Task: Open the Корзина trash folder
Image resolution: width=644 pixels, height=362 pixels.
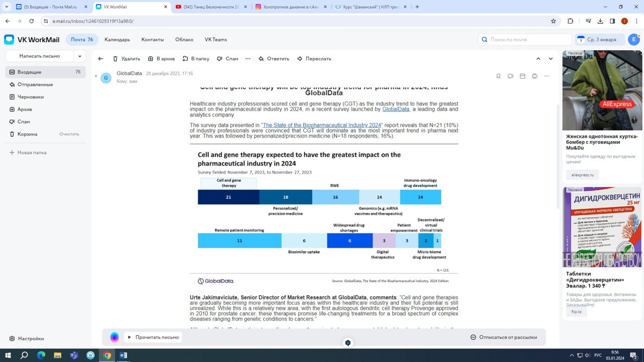Action: pyautogui.click(x=27, y=134)
